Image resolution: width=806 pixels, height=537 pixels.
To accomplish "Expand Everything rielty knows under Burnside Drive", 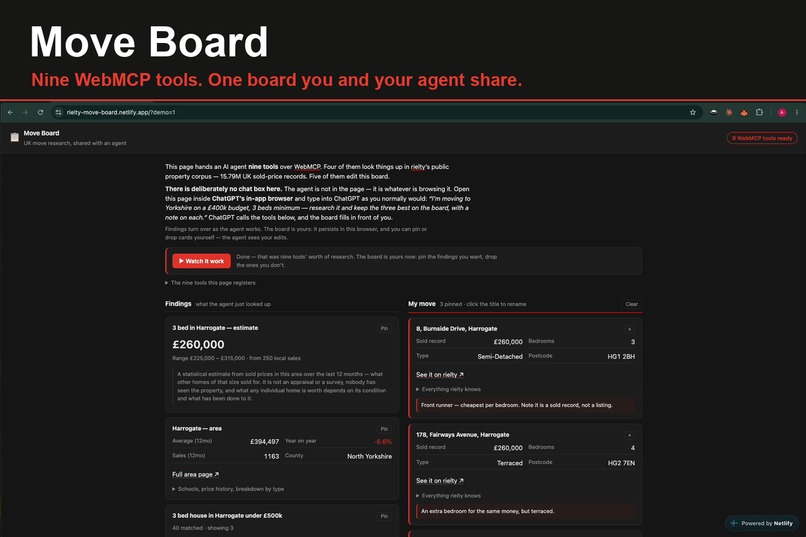I will tap(448, 389).
